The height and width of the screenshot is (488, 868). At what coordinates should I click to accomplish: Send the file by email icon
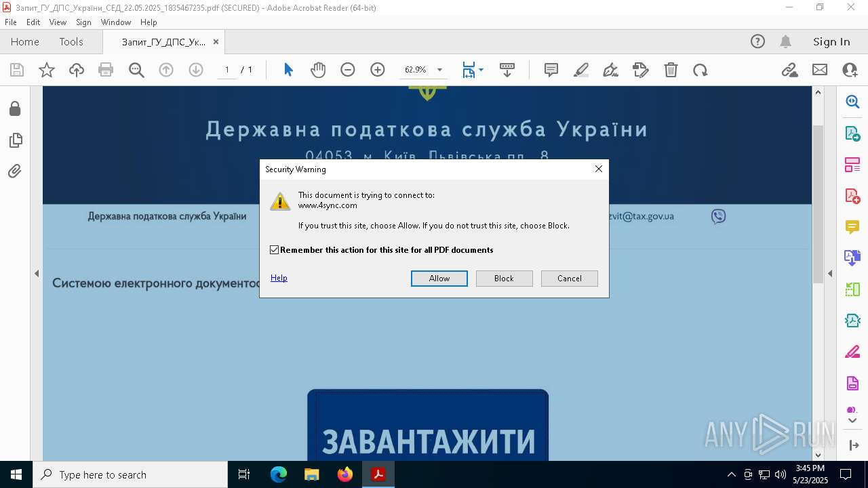pyautogui.click(x=820, y=70)
